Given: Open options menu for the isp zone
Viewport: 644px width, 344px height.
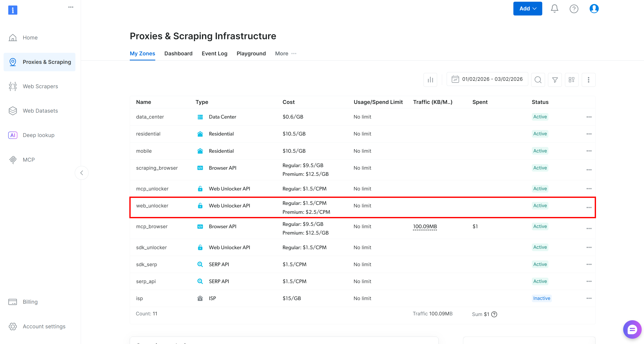Looking at the screenshot, I should (589, 298).
